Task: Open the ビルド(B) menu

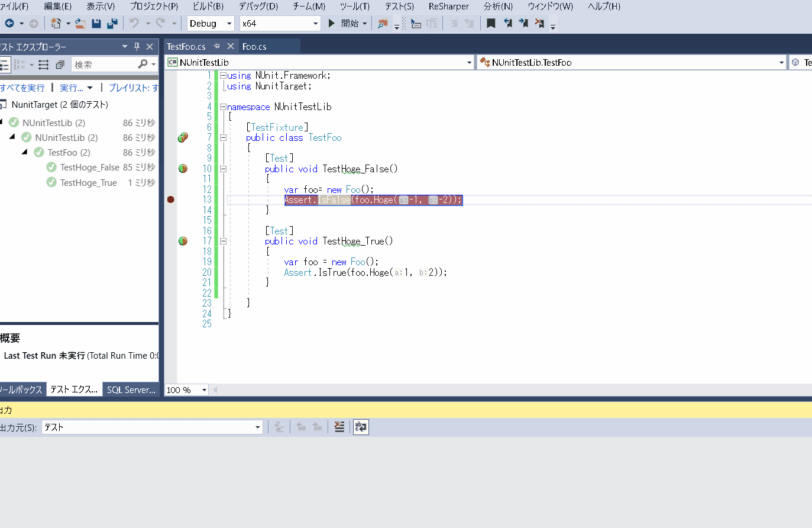Action: pos(208,7)
